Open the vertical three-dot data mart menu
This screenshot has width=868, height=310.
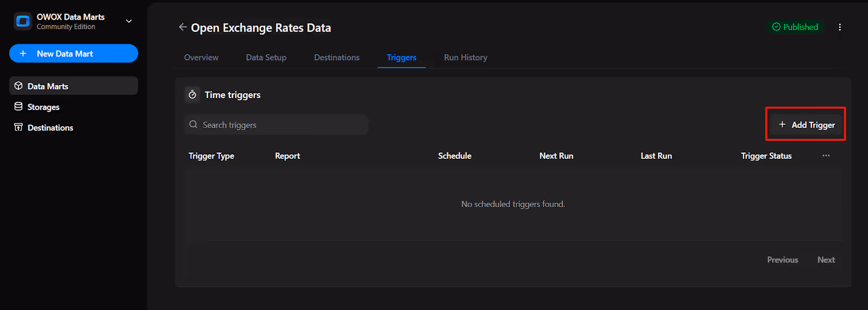(840, 27)
